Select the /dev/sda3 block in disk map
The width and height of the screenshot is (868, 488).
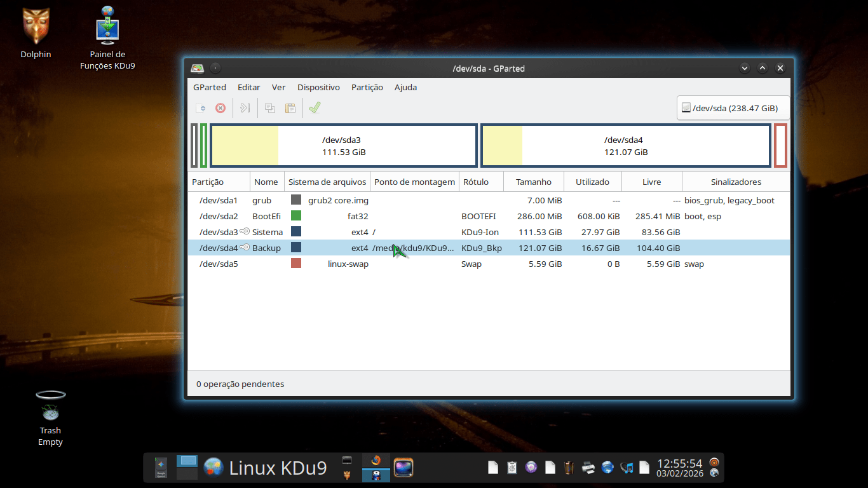344,146
